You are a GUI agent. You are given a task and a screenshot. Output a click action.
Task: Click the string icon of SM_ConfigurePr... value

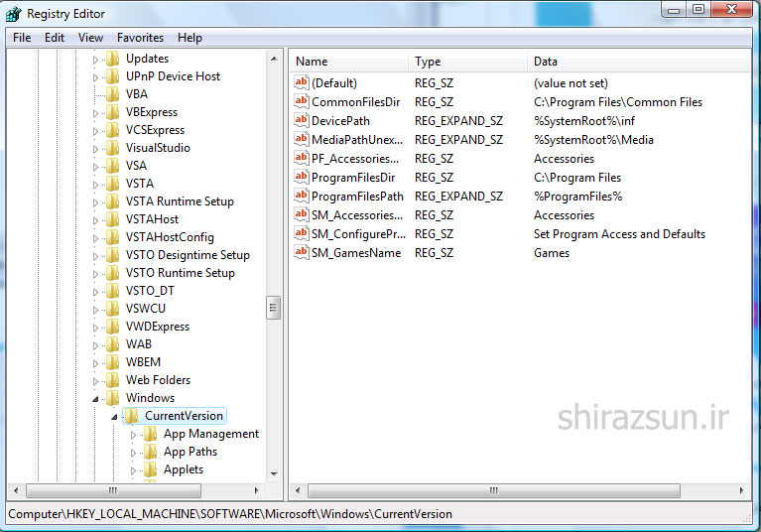click(x=302, y=233)
